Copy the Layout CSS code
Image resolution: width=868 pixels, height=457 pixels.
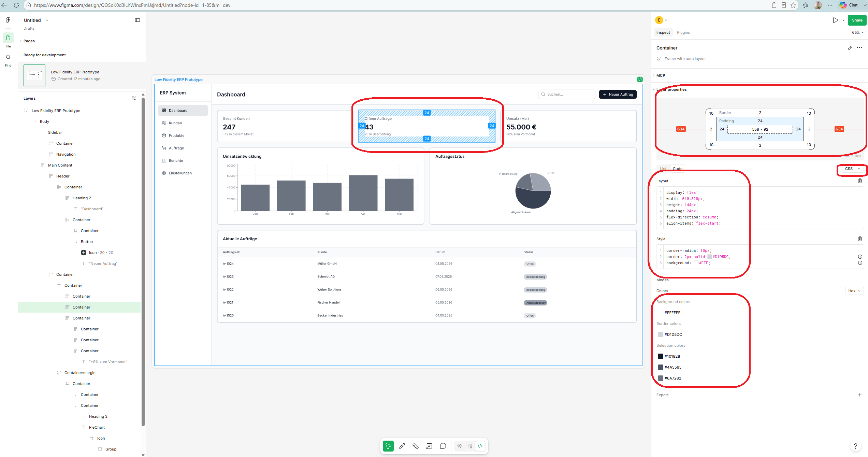click(860, 181)
